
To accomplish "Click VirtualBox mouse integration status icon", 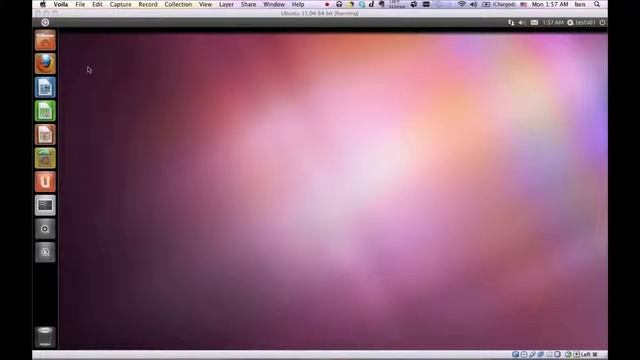I will pyautogui.click(x=568, y=354).
